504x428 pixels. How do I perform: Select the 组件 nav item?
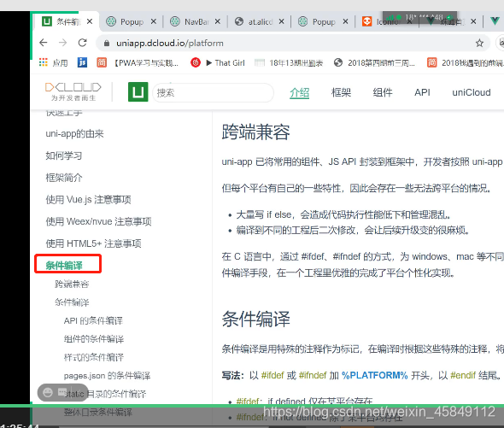coord(383,92)
